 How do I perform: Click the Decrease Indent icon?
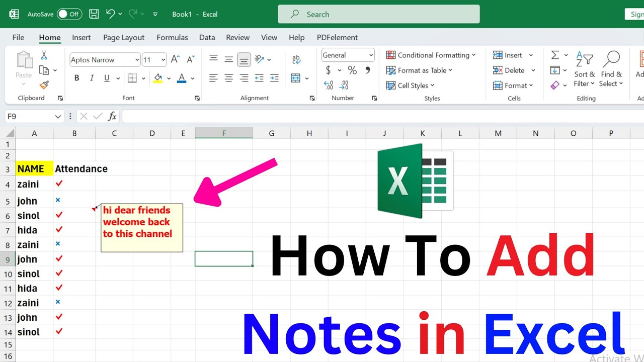(x=259, y=78)
